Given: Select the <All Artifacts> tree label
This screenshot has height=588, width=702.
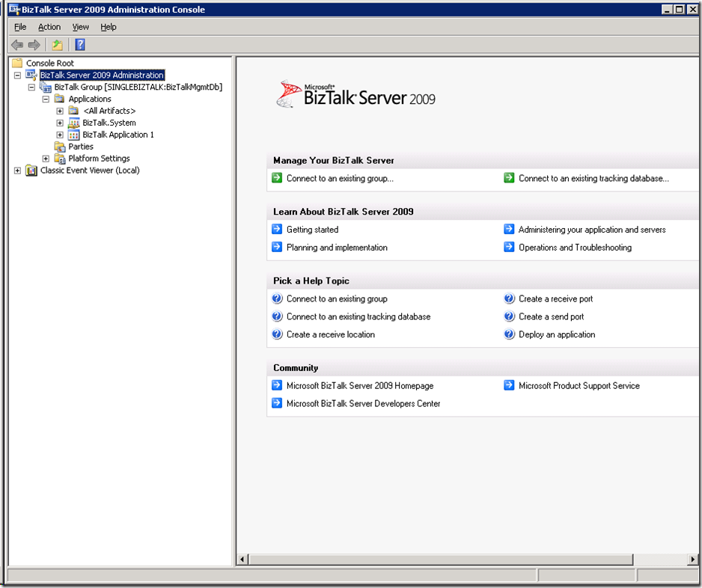Looking at the screenshot, I should coord(109,111).
